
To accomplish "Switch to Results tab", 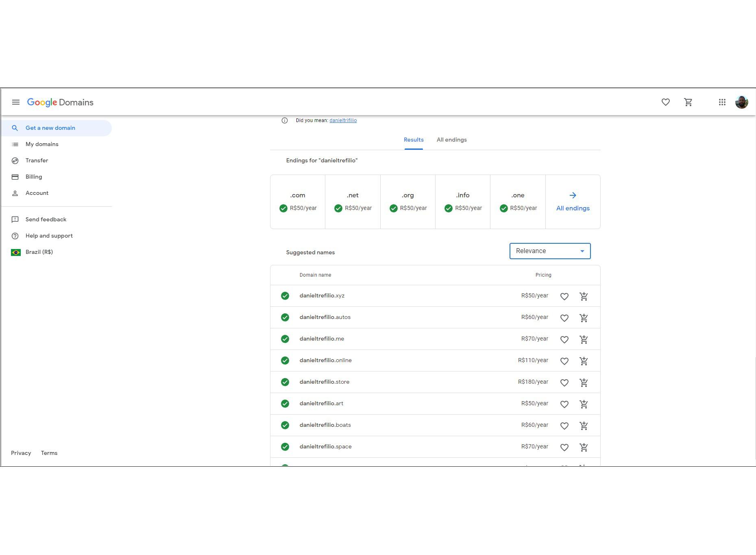I will pos(414,140).
